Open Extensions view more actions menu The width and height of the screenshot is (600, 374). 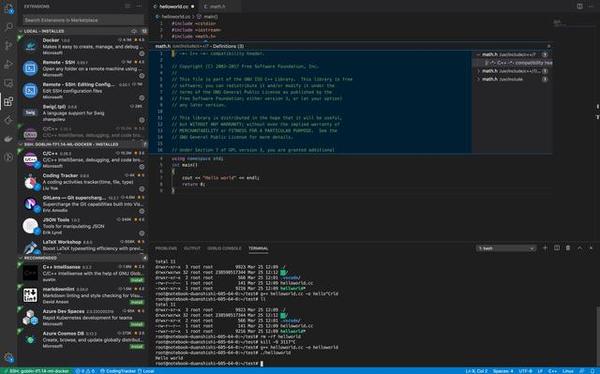(x=139, y=6)
